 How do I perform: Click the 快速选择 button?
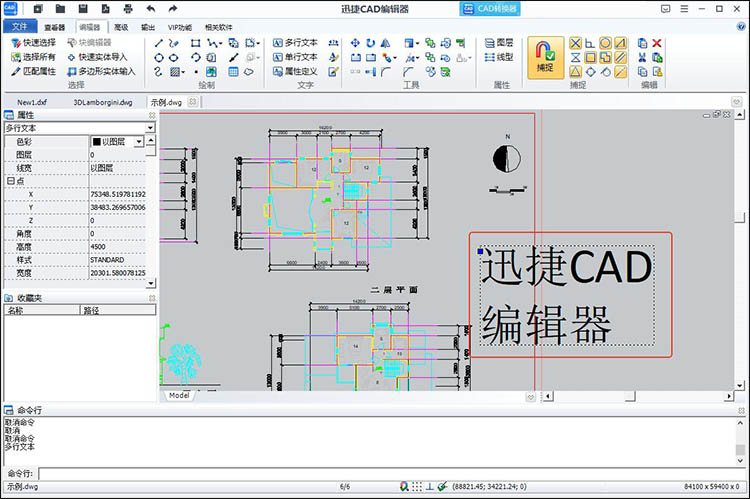pos(33,43)
